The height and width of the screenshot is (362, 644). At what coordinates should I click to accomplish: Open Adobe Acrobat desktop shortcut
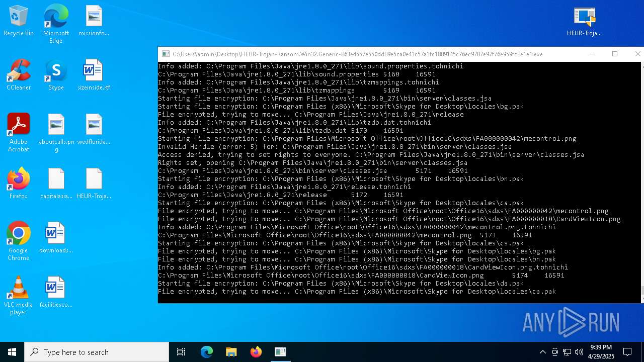19,133
